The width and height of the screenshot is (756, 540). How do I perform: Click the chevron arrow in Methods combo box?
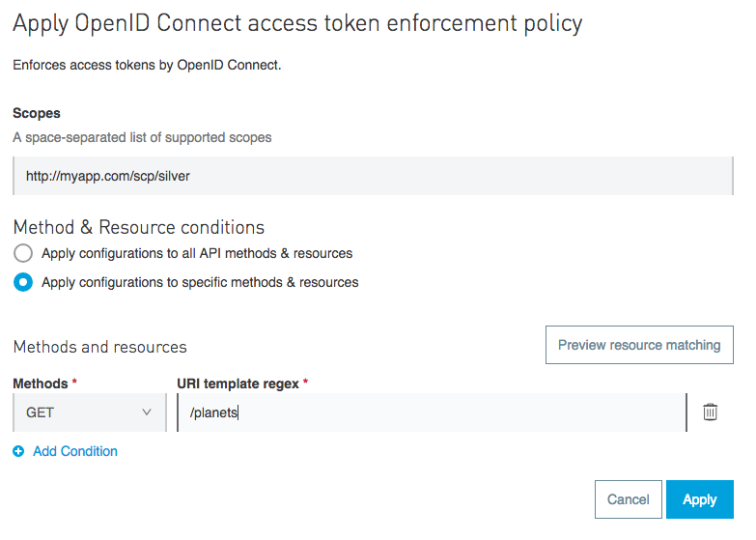(x=147, y=412)
